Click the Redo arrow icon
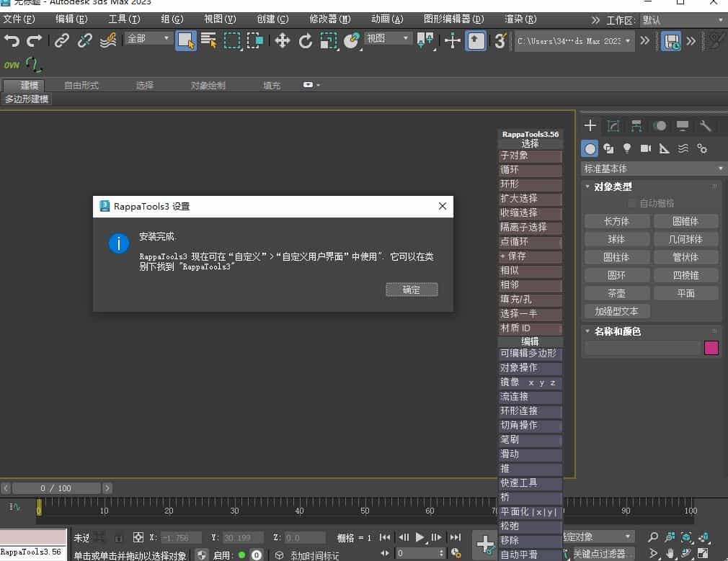Viewport: 728px width, 561px height. (x=34, y=41)
